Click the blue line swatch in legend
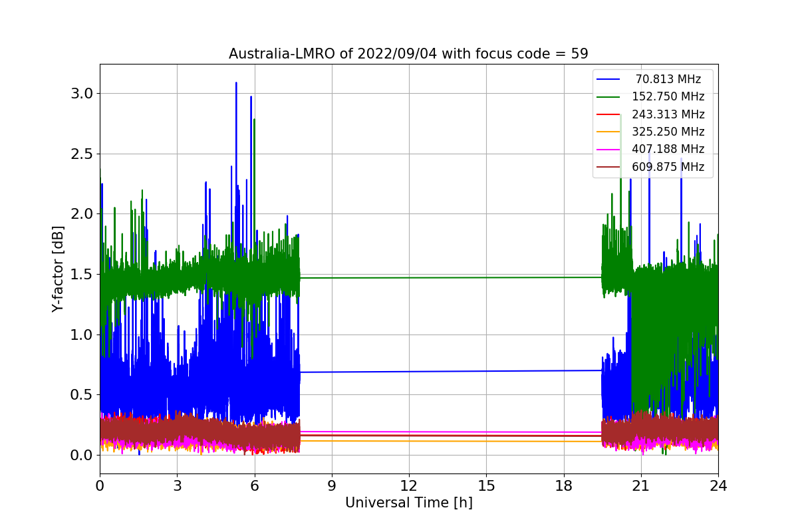Viewport: 798px width, 532px height. click(609, 80)
